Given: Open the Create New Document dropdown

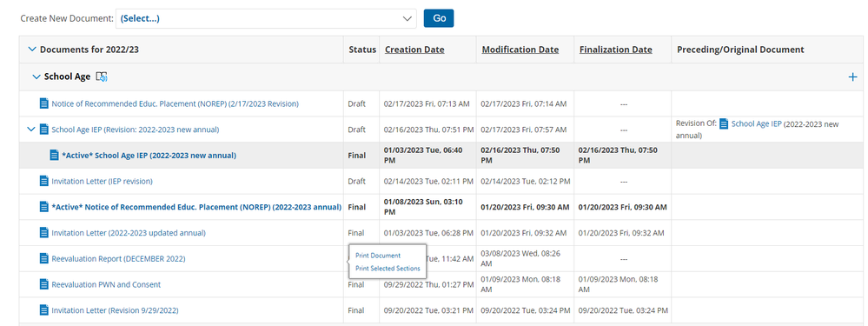Looking at the screenshot, I should pyautogui.click(x=266, y=18).
